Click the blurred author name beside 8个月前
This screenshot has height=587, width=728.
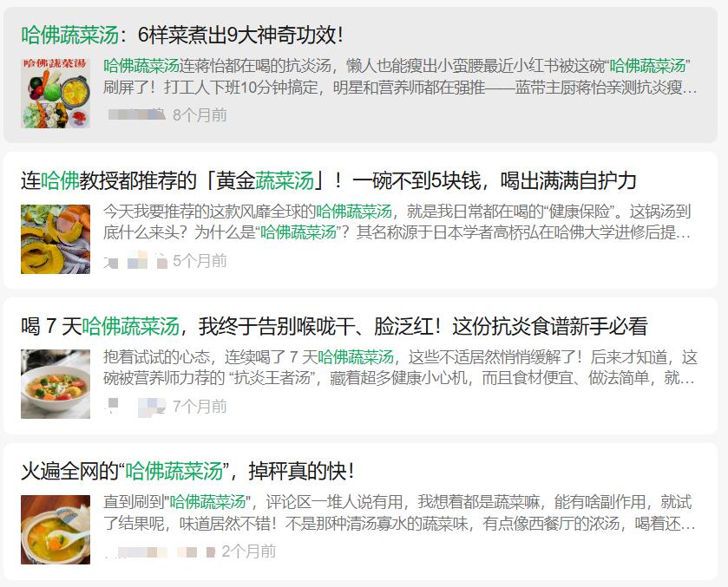click(136, 114)
